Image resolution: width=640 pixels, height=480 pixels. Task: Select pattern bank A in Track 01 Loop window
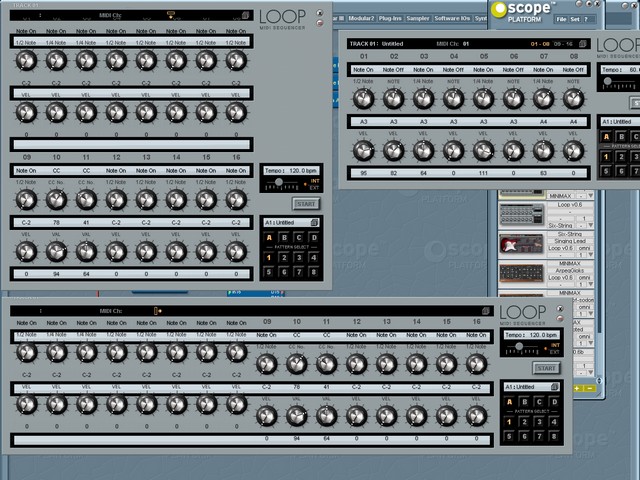[x=606, y=137]
